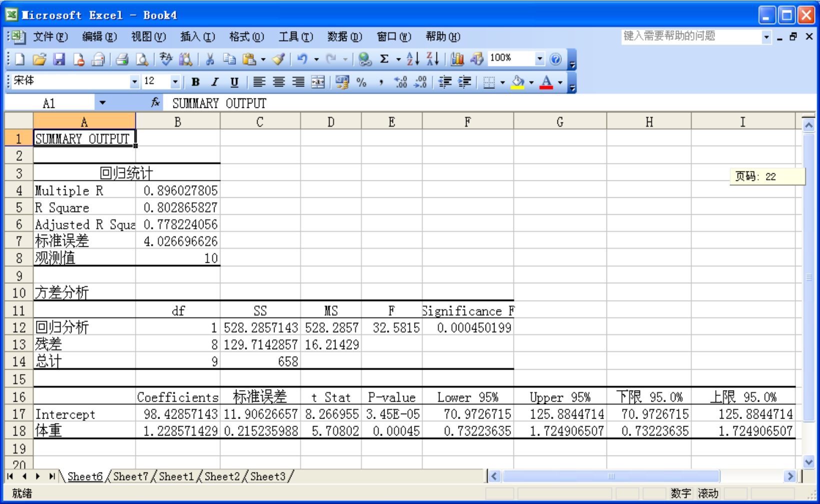The image size is (820, 504).
Task: Expand the undo history arrow
Action: pyautogui.click(x=316, y=59)
